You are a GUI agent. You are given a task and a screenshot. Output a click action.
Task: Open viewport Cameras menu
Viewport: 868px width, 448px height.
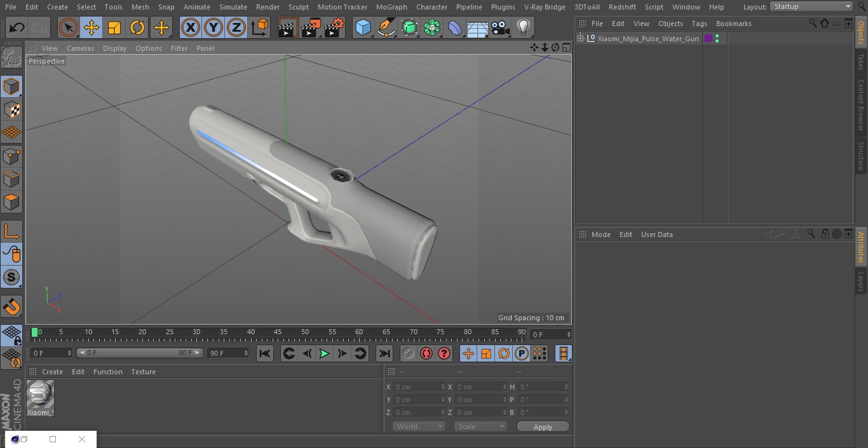80,48
